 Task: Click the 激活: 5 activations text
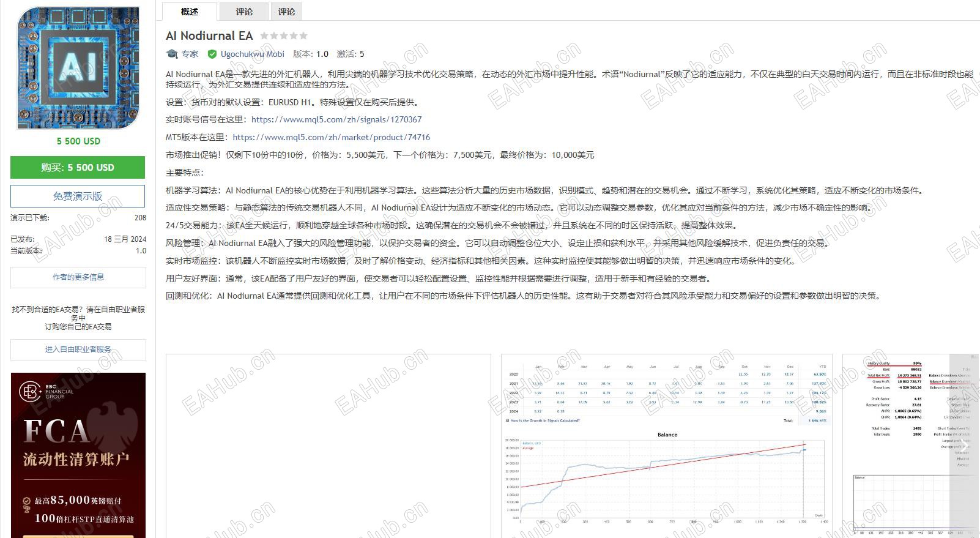click(351, 54)
